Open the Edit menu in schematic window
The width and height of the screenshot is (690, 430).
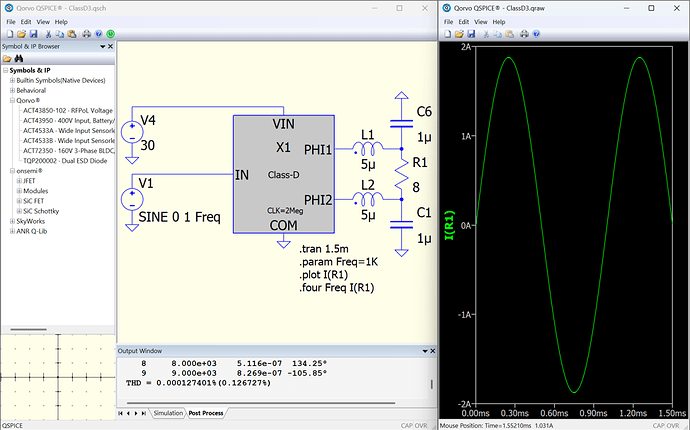coord(26,22)
